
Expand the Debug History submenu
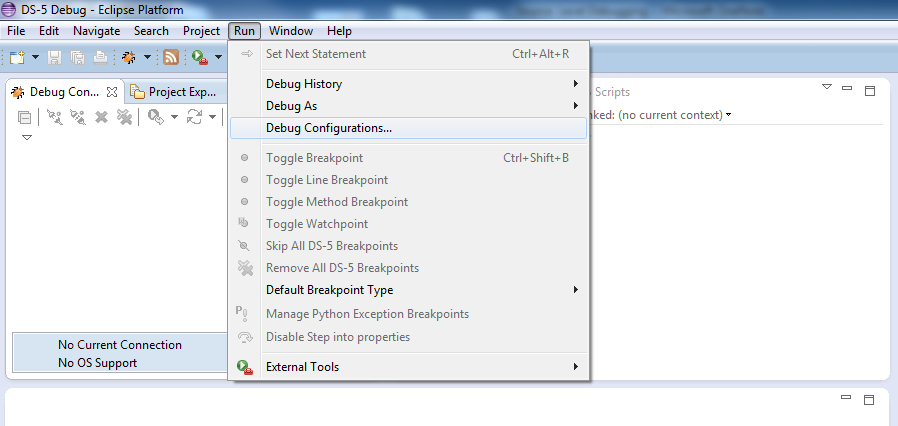click(x=303, y=84)
